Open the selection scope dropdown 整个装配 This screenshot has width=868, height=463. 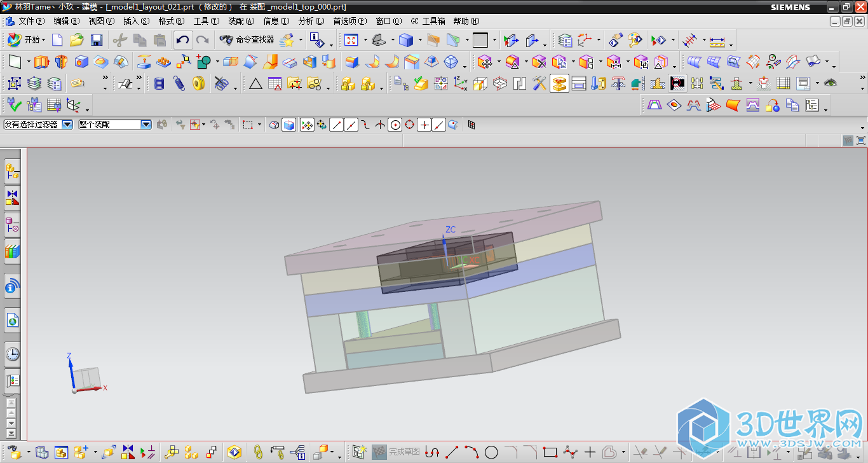tap(114, 125)
